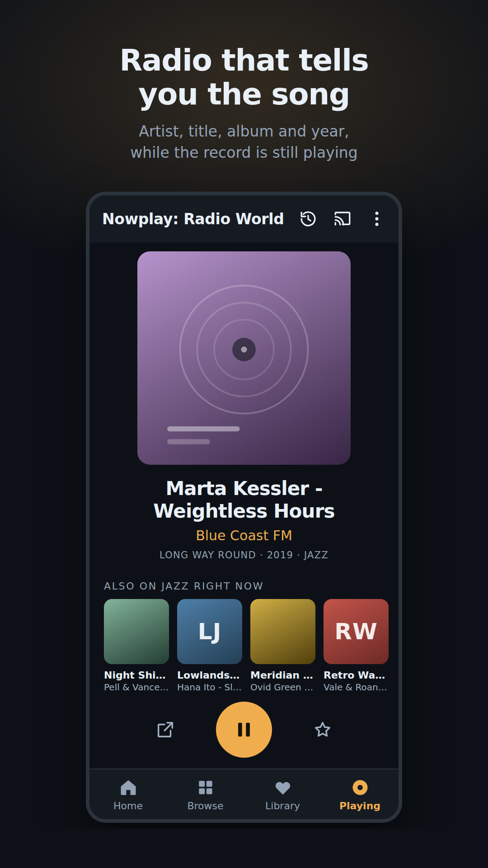488x868 pixels.
Task: Tap the Marta Kessler - Weightless Hours title
Action: pos(244,500)
